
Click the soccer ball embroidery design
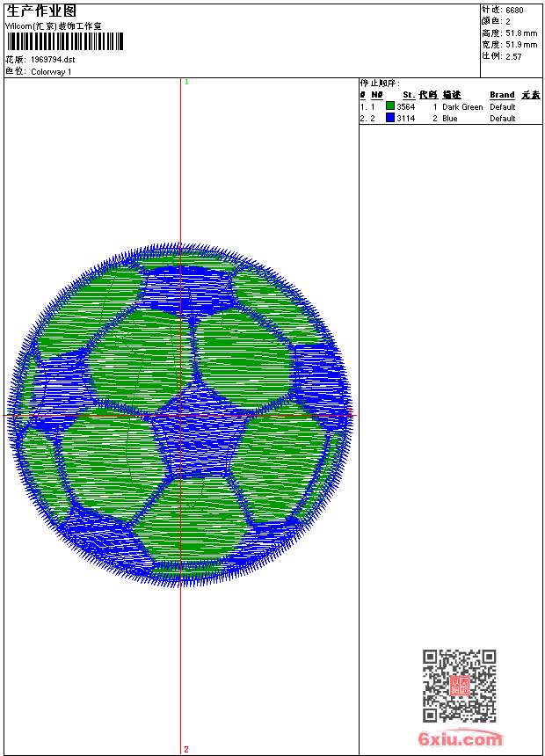pos(180,413)
